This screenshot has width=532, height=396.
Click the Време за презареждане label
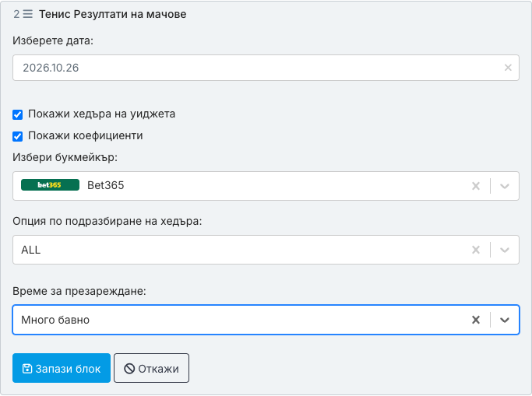coord(79,291)
